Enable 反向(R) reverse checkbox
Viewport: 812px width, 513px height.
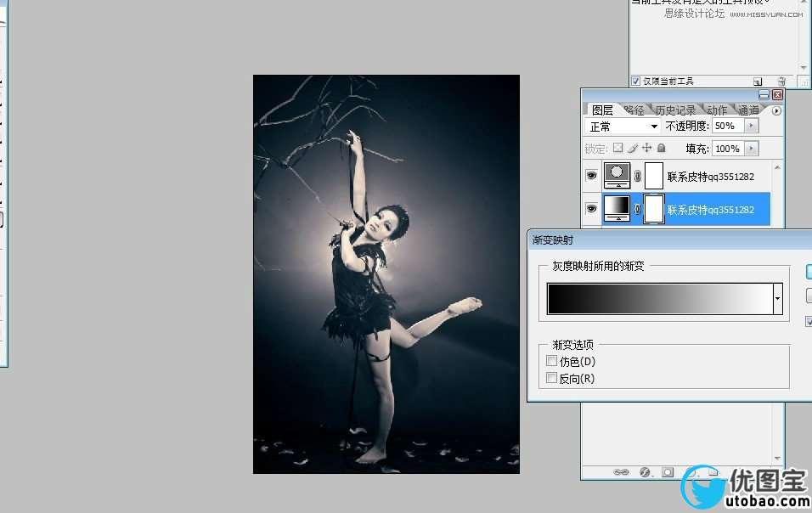coord(552,378)
